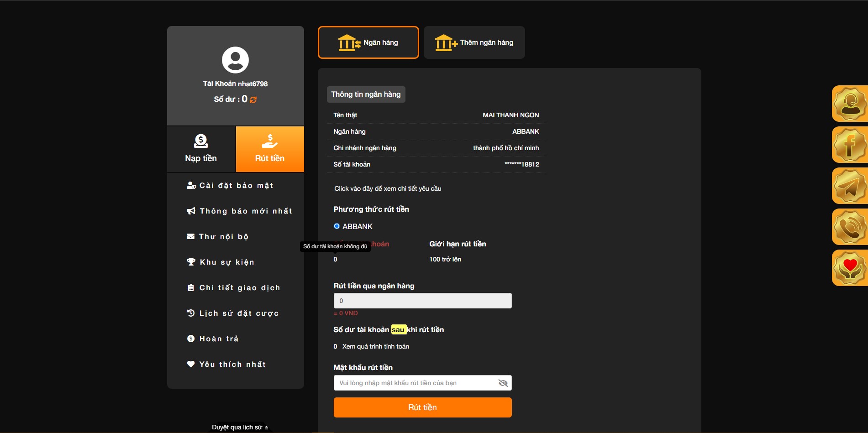Click the user profile avatar icon
Screen dimensions: 868x433
[x=235, y=60]
